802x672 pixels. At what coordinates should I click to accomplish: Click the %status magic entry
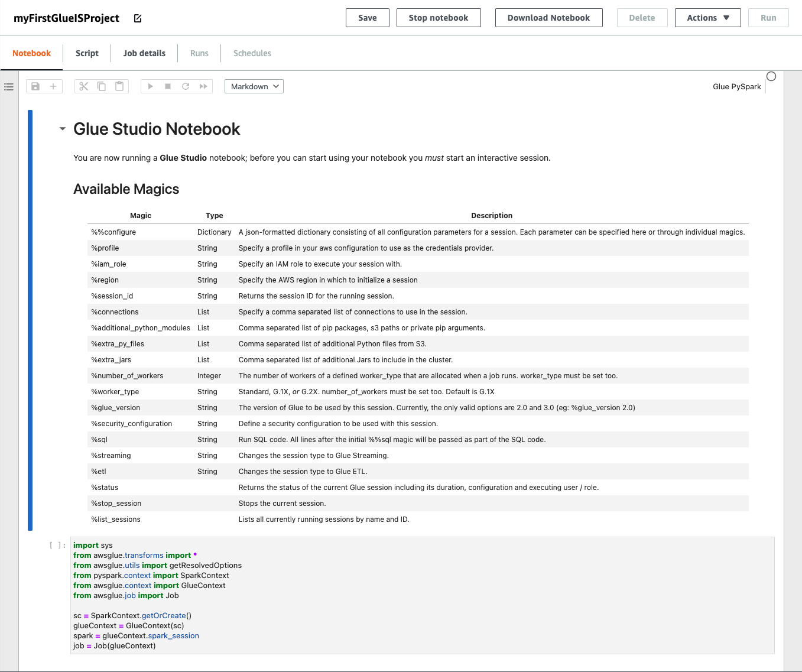tap(105, 488)
